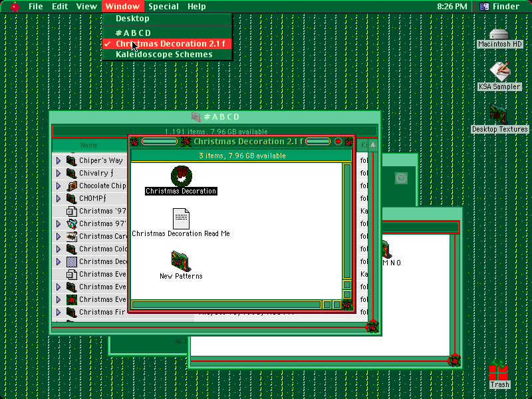Select the "Christmas Colo" row name
The height and width of the screenshot is (399, 532).
103,249
